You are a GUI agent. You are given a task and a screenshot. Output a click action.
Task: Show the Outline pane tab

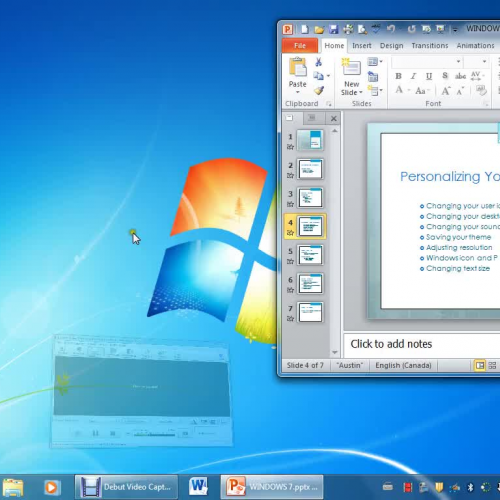tap(312, 118)
